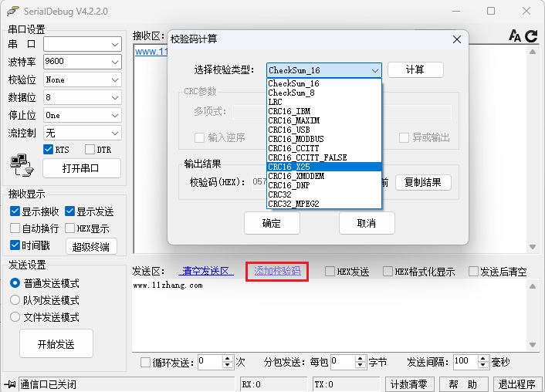Toggle 显示接收 checkbox
545x392 pixels.
click(x=15, y=211)
